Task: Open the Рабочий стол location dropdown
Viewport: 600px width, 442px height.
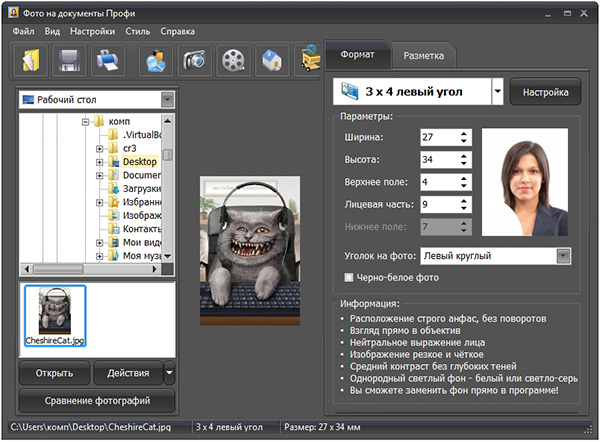Action: point(165,99)
